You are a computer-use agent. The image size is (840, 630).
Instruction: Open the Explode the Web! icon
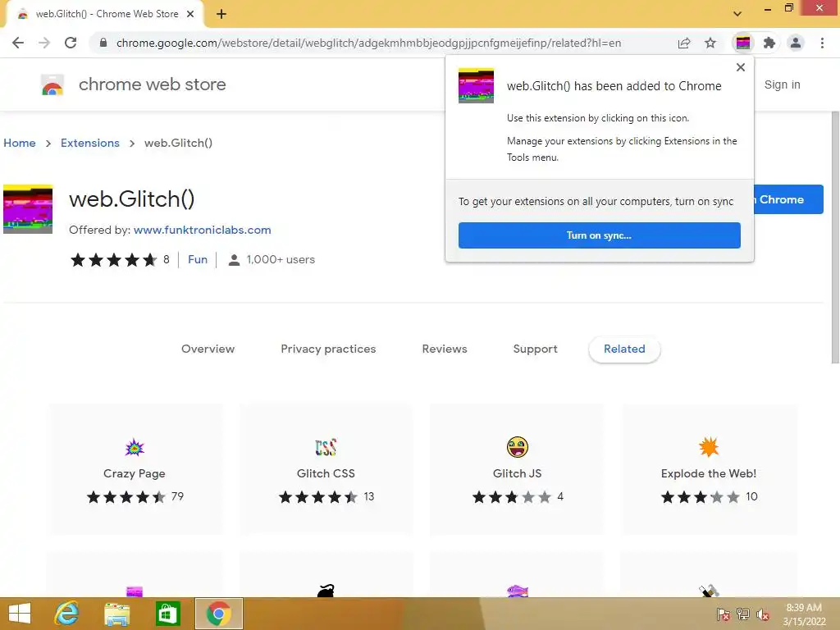709,447
